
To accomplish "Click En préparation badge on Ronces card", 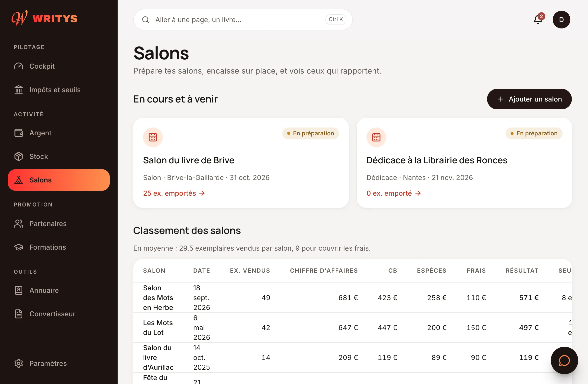I will tap(534, 134).
